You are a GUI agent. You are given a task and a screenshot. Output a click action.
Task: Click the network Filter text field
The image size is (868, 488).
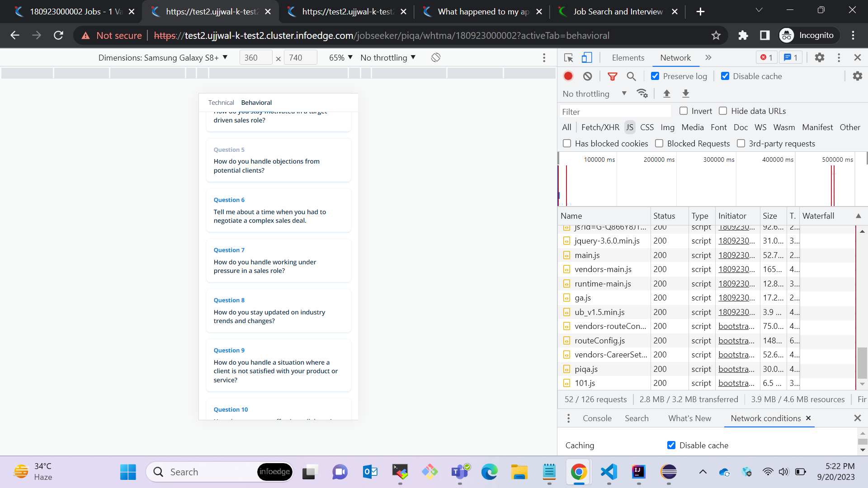click(615, 112)
